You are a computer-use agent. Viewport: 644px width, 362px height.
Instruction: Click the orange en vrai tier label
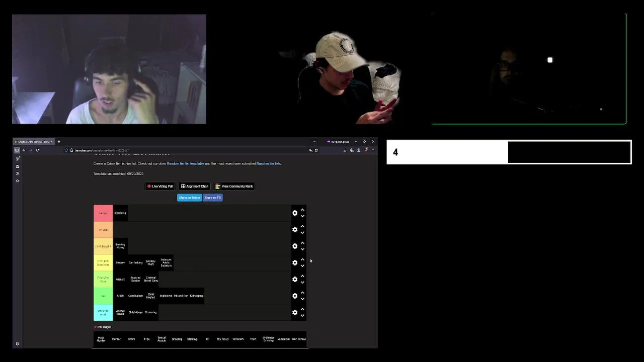(x=103, y=230)
